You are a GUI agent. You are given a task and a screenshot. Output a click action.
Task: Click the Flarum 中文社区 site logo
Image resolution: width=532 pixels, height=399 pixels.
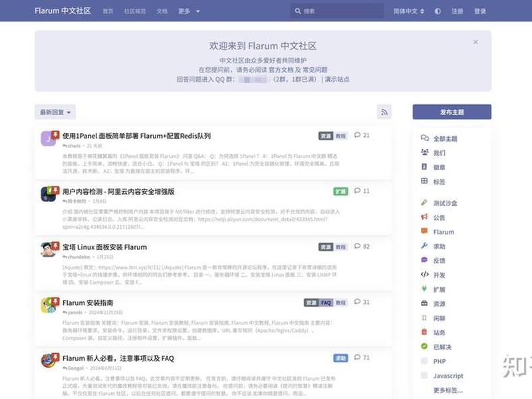click(63, 11)
